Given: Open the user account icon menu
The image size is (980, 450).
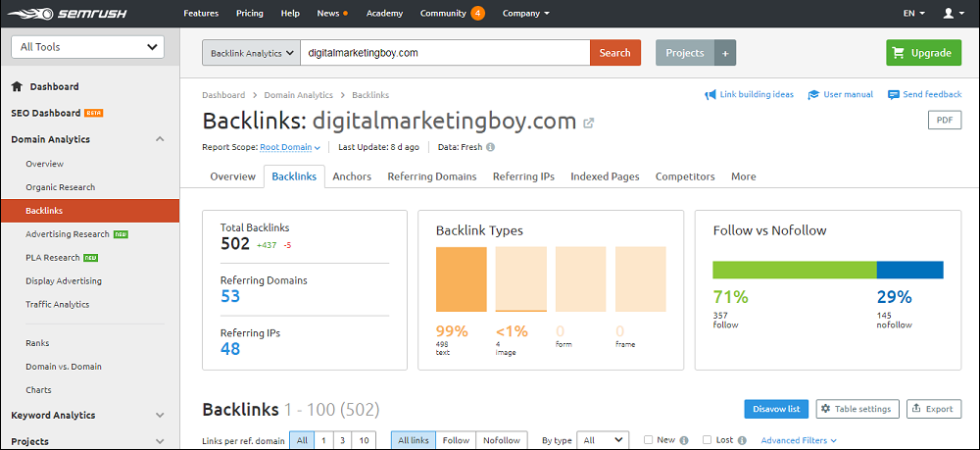Looking at the screenshot, I should [953, 13].
